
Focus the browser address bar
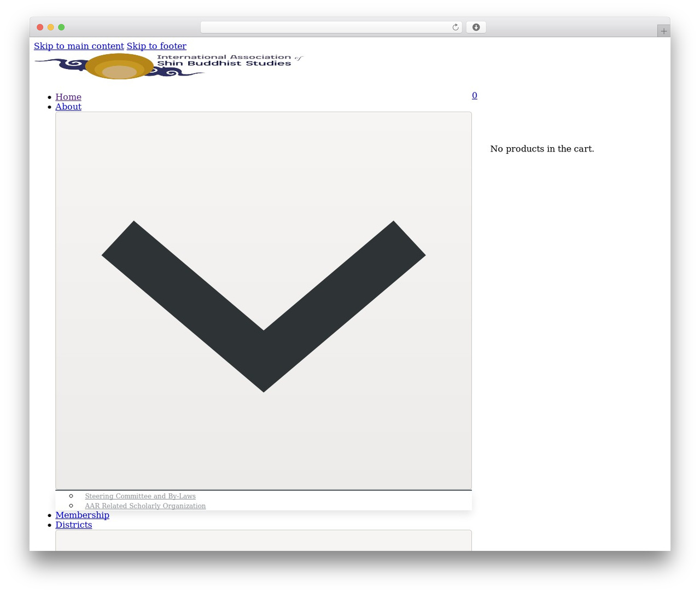(x=331, y=27)
